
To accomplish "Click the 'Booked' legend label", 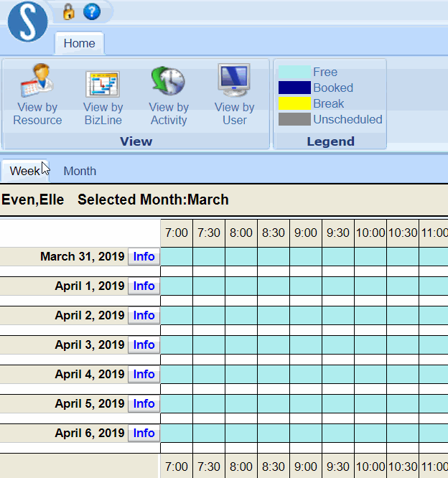I will (x=333, y=88).
